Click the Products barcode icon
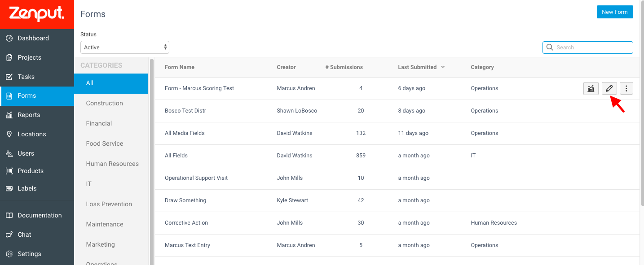The height and width of the screenshot is (265, 644). pos(9,171)
